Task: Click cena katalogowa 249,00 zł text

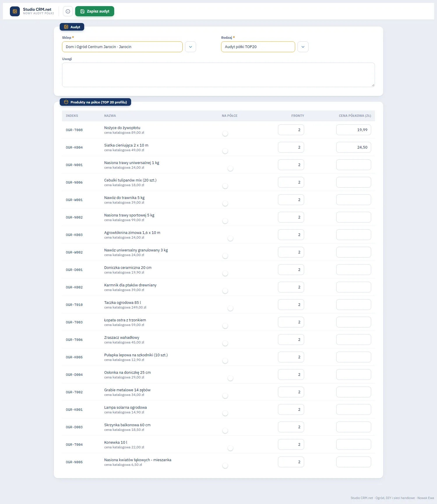Action: click(125, 307)
